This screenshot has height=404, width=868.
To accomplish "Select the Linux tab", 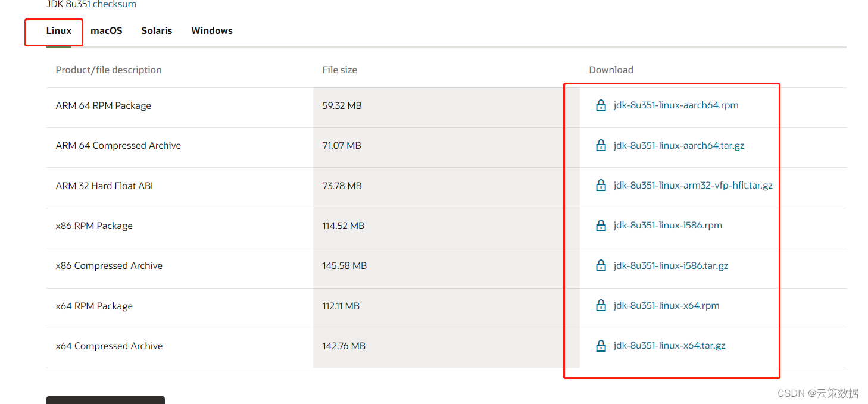I will tap(59, 30).
